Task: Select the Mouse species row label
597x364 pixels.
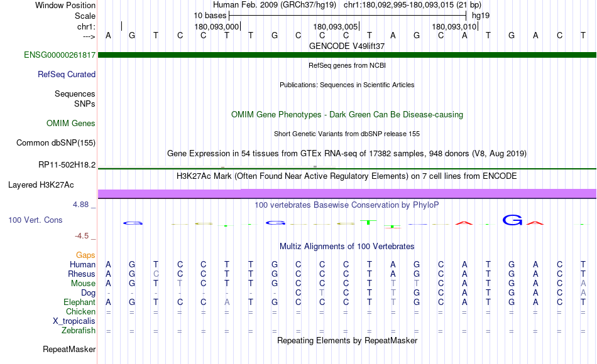Action: point(84,284)
